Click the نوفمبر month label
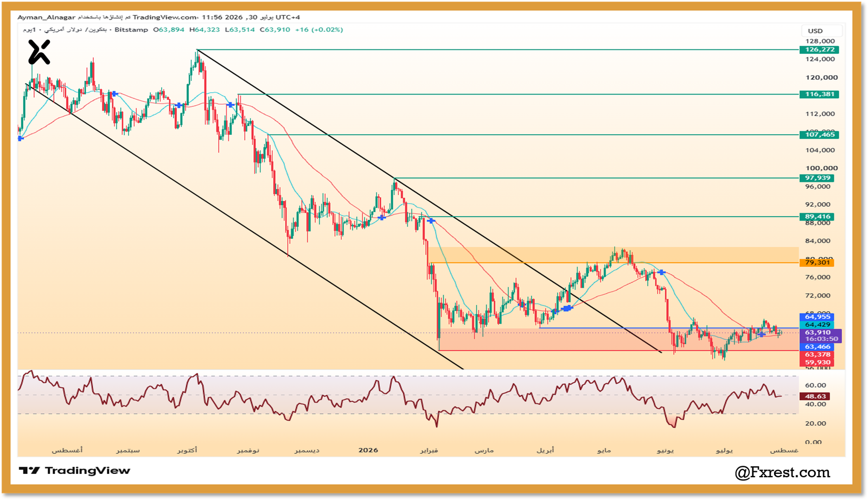The width and height of the screenshot is (868, 500). point(248,451)
